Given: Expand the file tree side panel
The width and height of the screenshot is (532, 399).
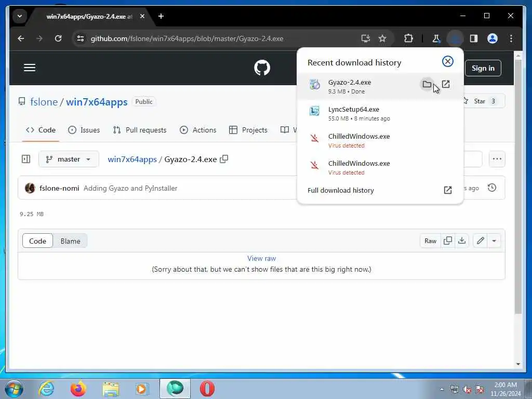Looking at the screenshot, I should coord(26,159).
